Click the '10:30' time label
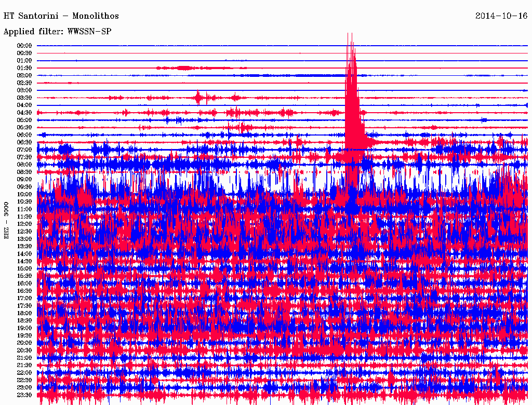This screenshot has width=532, height=405. 24,202
